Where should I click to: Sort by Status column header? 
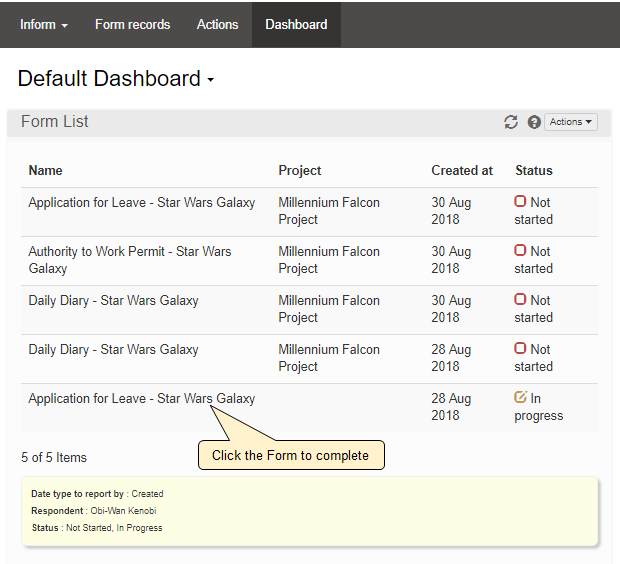pyautogui.click(x=533, y=170)
